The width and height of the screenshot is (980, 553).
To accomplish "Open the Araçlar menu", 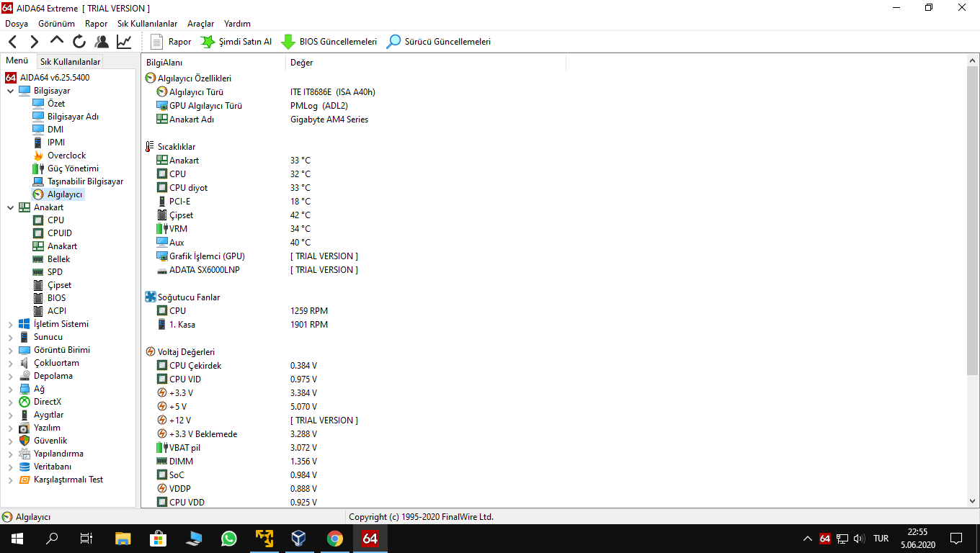I will coord(200,24).
